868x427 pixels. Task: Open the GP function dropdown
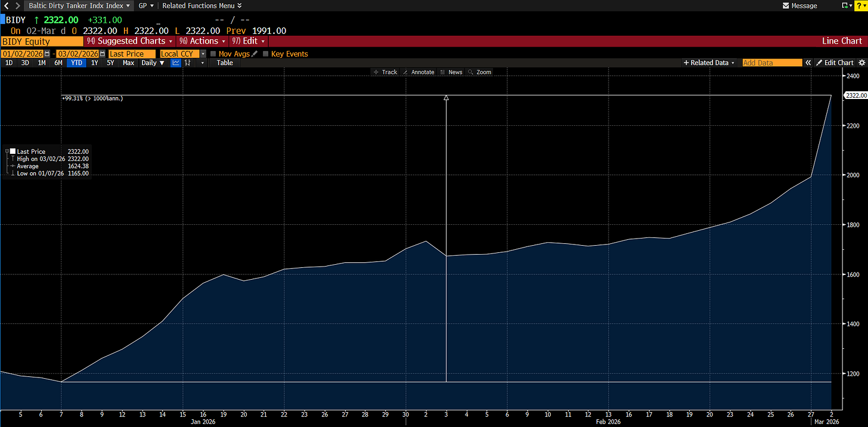146,5
